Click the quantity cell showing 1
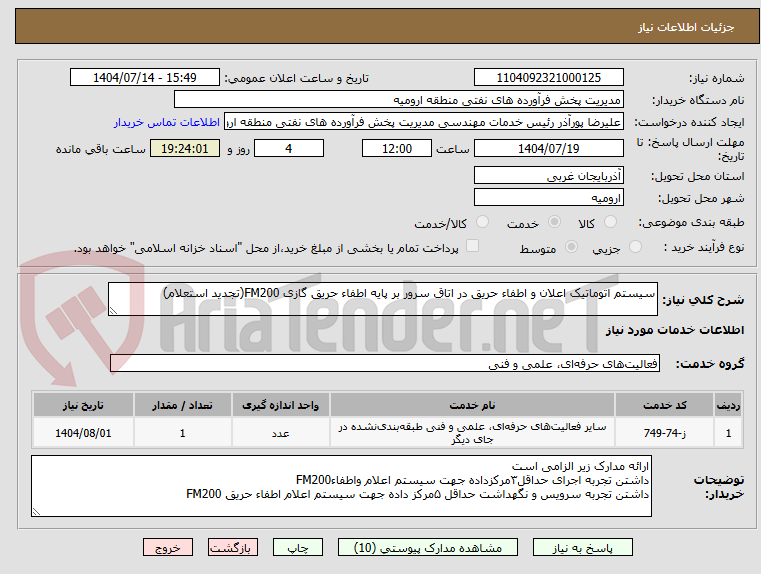Screen dimensions: 761x574 (182, 432)
